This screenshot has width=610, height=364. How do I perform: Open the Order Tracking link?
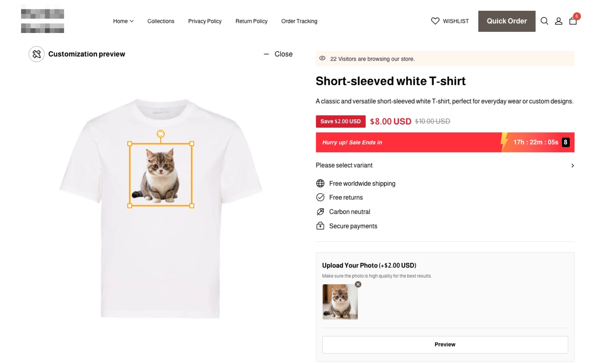point(299,21)
